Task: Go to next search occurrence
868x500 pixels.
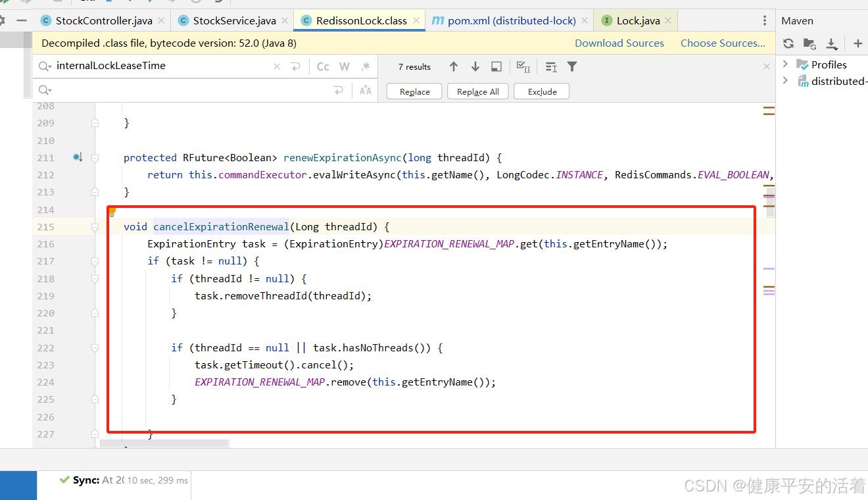Action: point(475,66)
